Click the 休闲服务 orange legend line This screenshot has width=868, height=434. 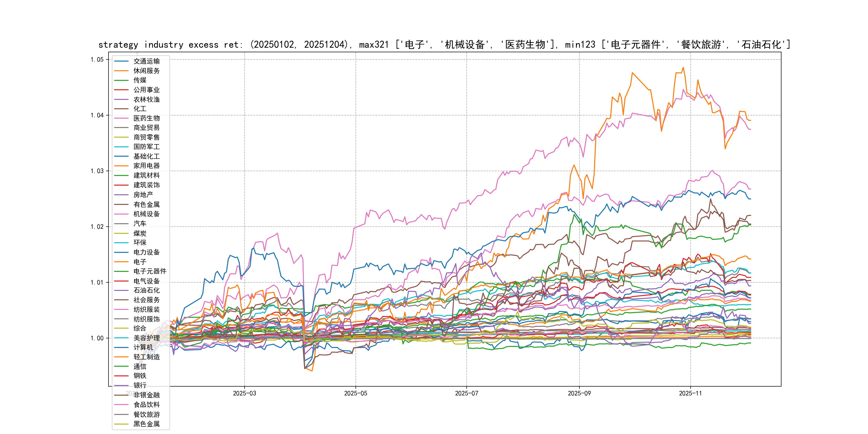click(x=121, y=71)
